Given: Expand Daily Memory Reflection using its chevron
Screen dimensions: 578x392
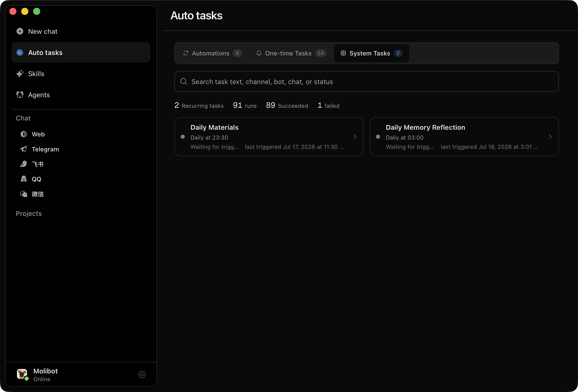Looking at the screenshot, I should [x=550, y=137].
